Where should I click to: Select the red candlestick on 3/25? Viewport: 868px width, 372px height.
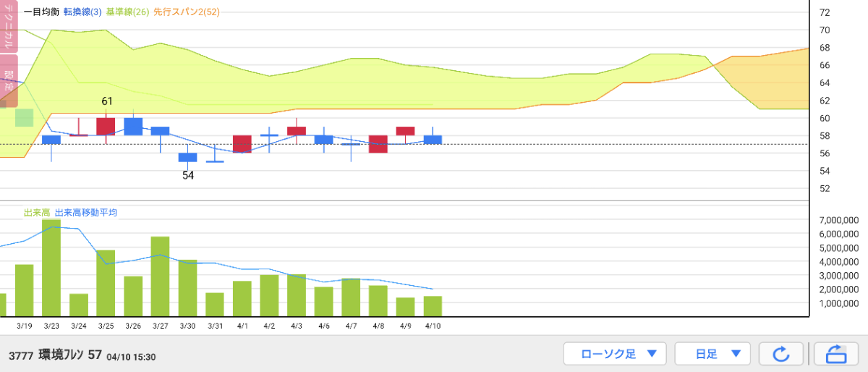[106, 127]
